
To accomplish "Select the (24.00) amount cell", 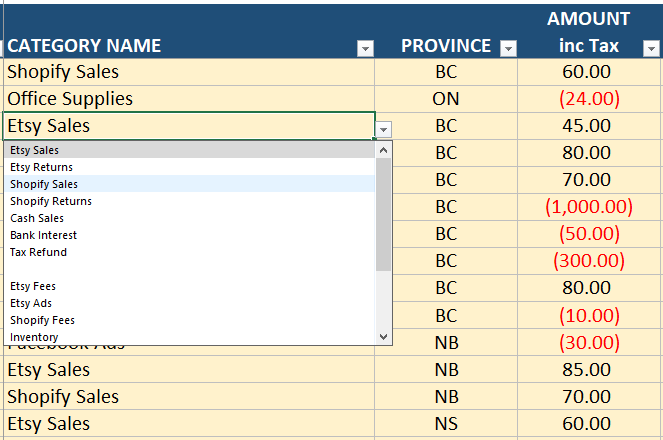I will tap(588, 99).
